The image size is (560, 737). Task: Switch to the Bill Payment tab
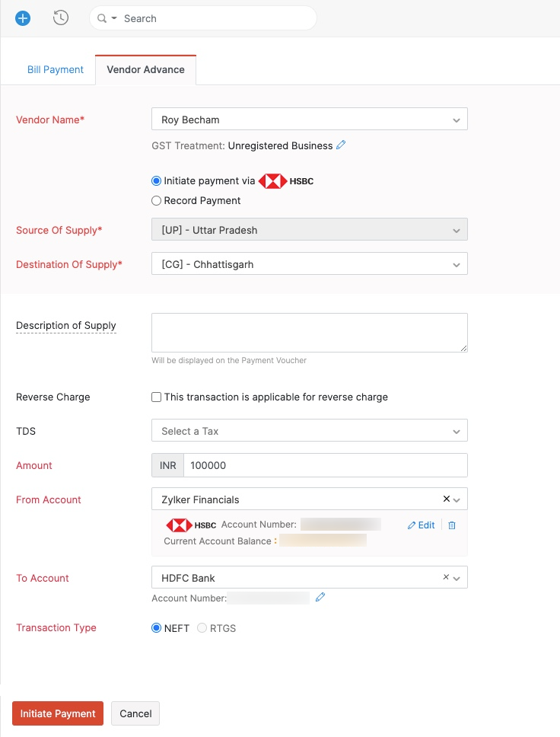click(55, 69)
